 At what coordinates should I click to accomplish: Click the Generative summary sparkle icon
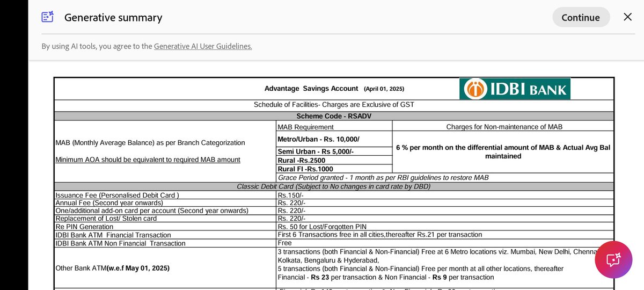tap(48, 17)
